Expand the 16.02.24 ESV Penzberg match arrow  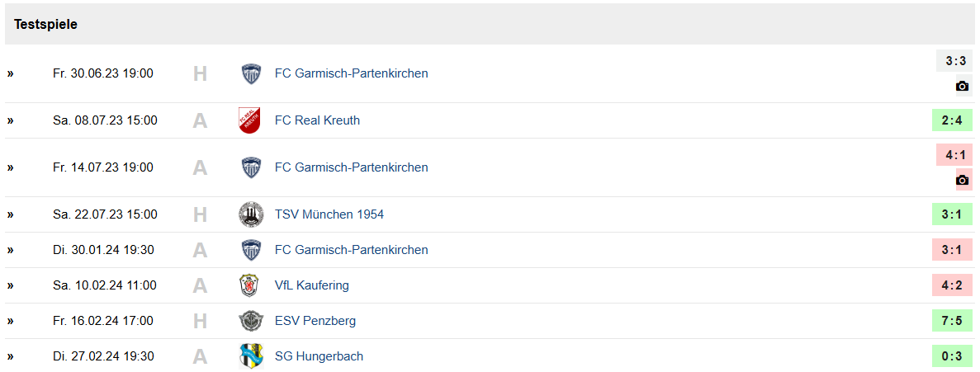pos(10,322)
